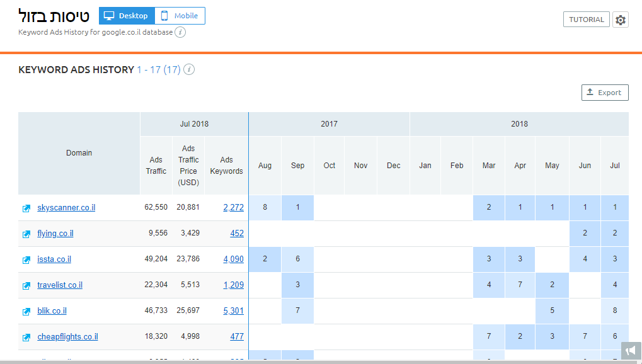Click the Domain column header
The image size is (642, 364).
79,153
